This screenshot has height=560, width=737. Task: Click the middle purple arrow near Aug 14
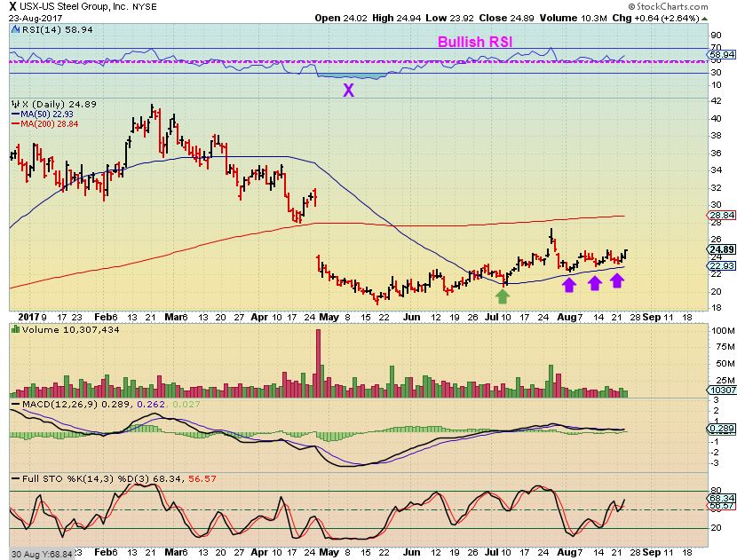coord(595,283)
